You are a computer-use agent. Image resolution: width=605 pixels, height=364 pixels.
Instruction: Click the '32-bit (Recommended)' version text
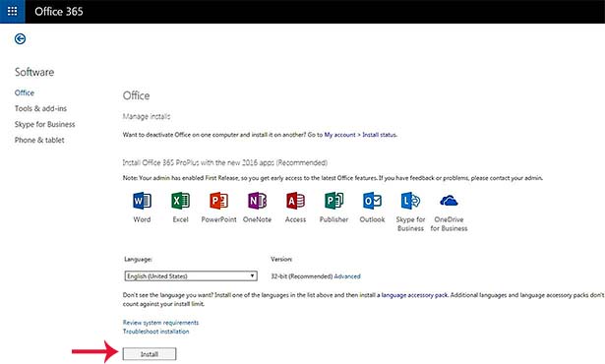click(302, 276)
